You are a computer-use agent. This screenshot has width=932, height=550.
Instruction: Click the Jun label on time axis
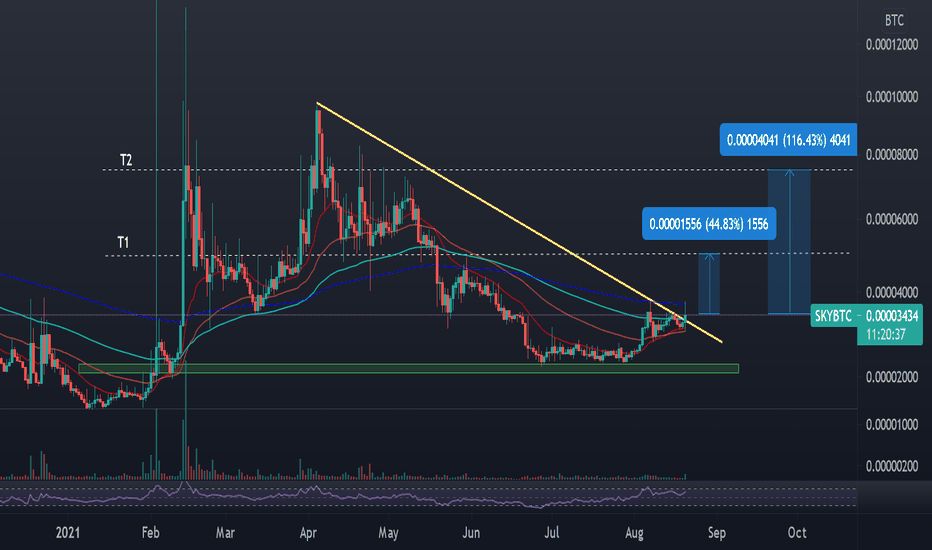471,532
